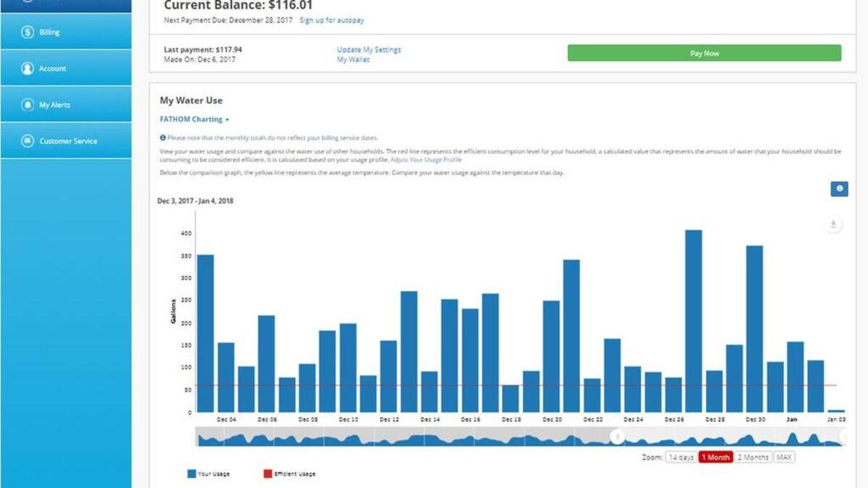Click the 'My Water Use' heading
868x488 pixels.
pos(191,101)
